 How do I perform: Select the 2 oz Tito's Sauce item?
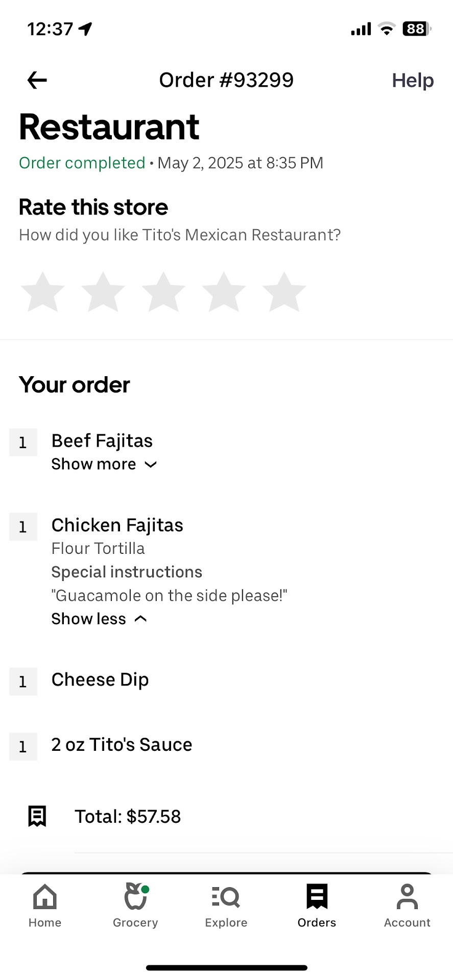[x=122, y=745]
